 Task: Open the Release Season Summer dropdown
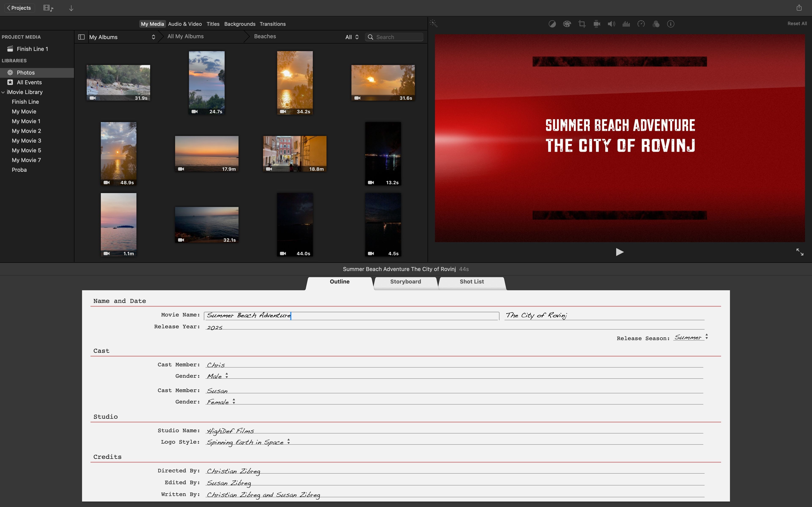tap(691, 337)
